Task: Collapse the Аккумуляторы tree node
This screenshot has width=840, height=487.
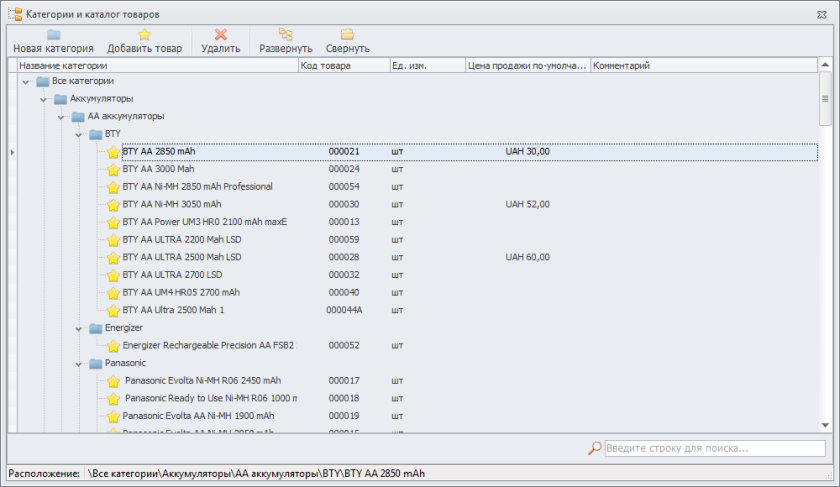Action: tap(44, 99)
